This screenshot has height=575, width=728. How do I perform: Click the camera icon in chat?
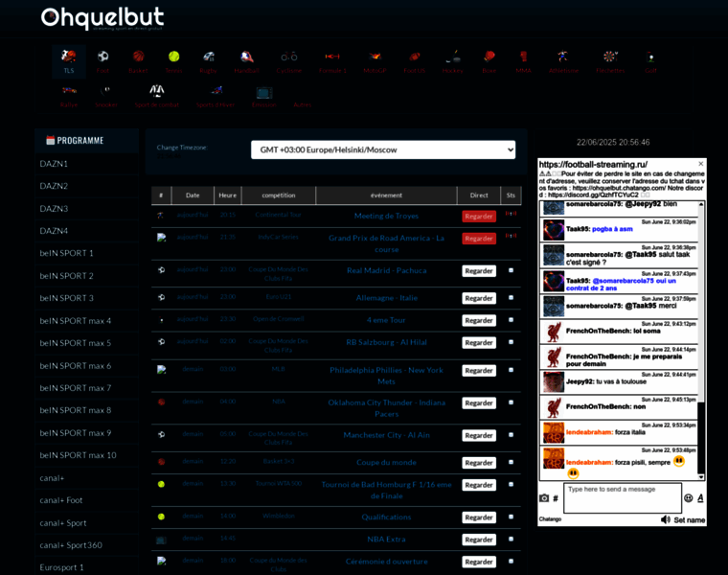click(544, 498)
